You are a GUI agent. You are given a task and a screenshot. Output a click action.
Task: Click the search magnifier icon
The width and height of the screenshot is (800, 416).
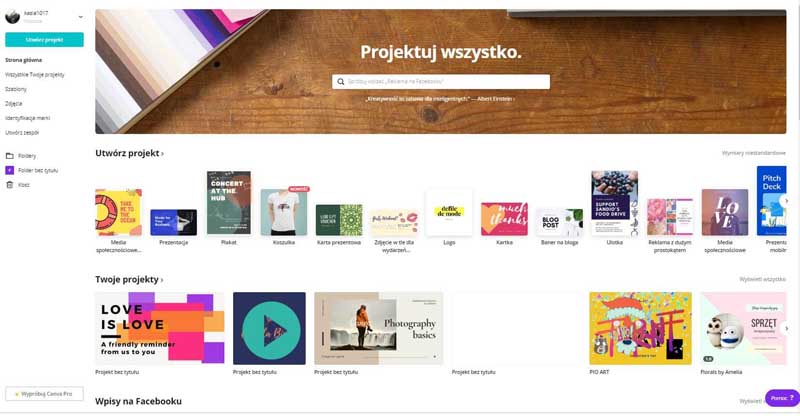[340, 82]
